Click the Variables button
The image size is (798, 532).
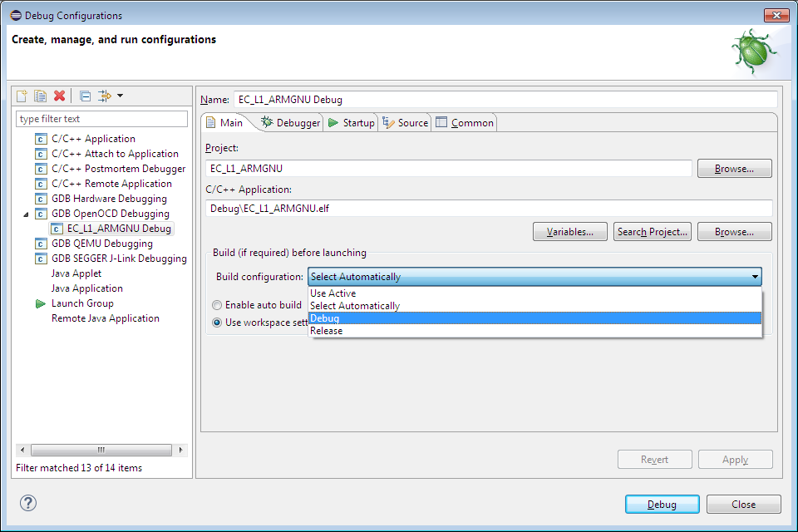pos(569,231)
